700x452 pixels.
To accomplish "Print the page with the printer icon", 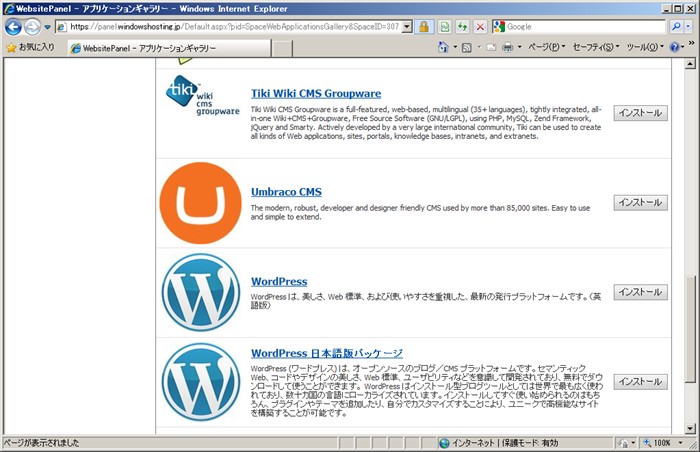I will [508, 47].
